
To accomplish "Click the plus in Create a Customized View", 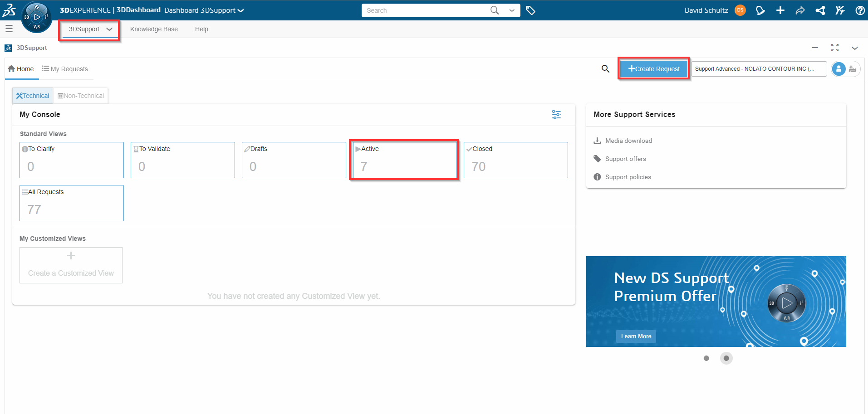I will (71, 256).
